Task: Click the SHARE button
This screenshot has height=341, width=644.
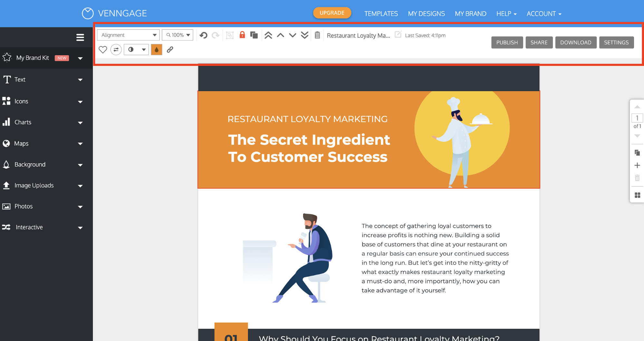Action: pyautogui.click(x=539, y=43)
